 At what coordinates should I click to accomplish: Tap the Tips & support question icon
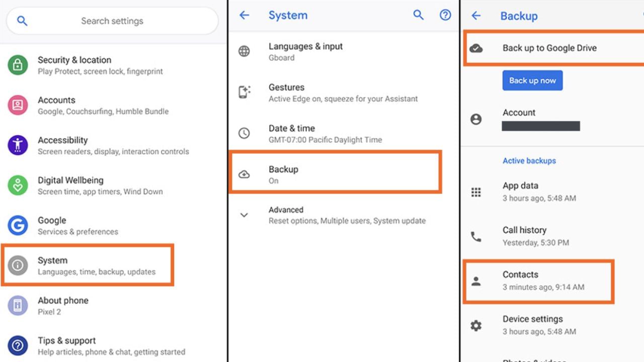tap(18, 345)
